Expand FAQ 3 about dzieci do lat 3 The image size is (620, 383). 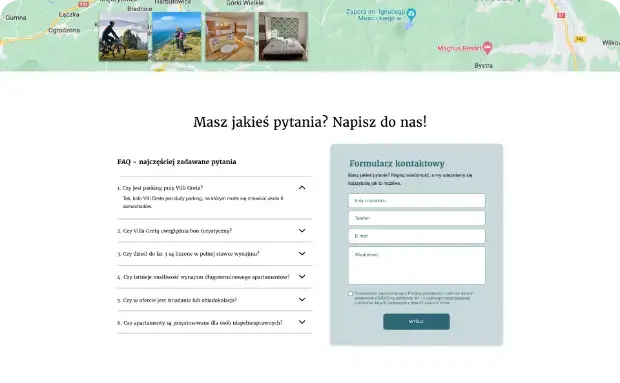302,253
